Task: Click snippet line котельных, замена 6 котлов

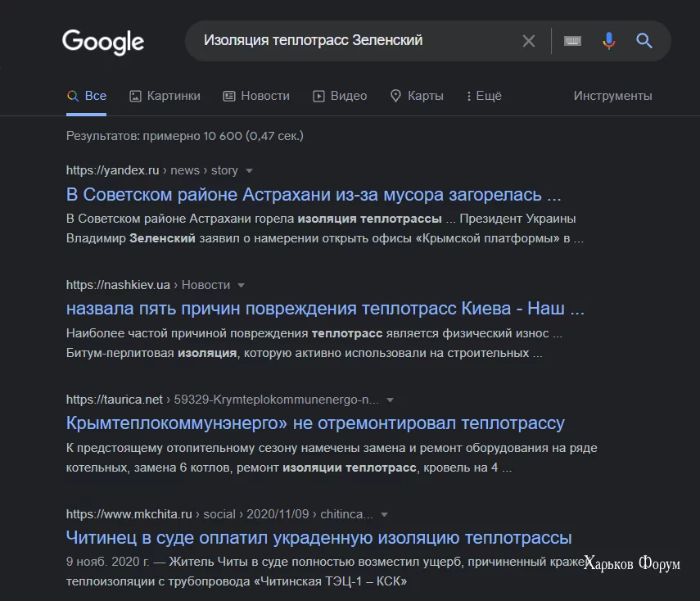Action: (x=289, y=468)
